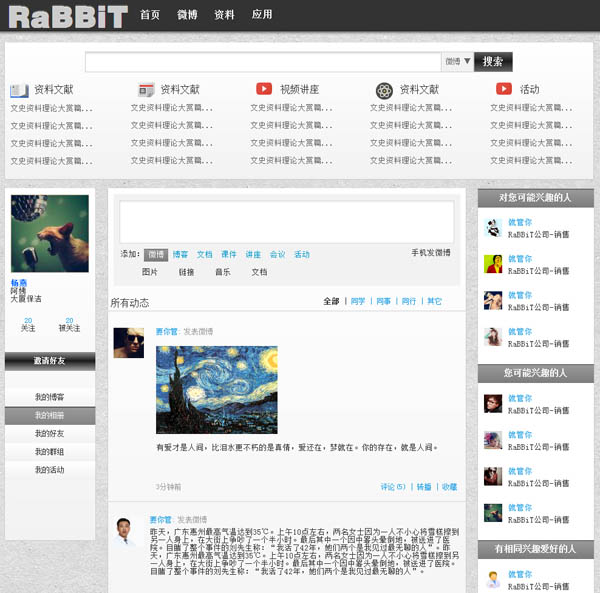Viewport: 600px width, 593px height.
Task: Click the newspaper icon beside second 资料文献
Action: pyautogui.click(x=146, y=90)
